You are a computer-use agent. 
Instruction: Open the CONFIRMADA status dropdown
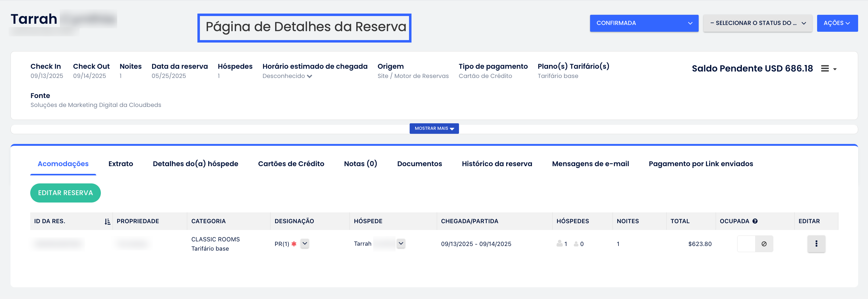(643, 23)
